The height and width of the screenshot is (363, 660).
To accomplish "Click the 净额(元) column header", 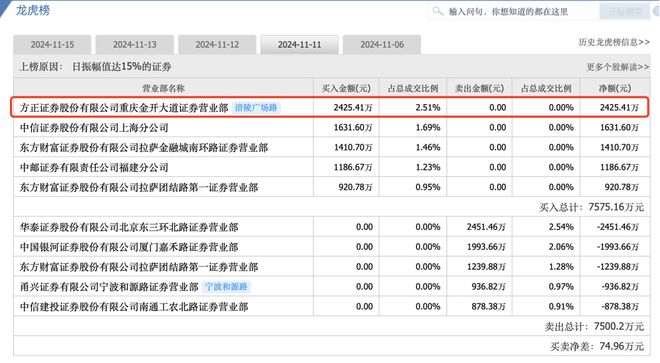I will tap(615, 88).
